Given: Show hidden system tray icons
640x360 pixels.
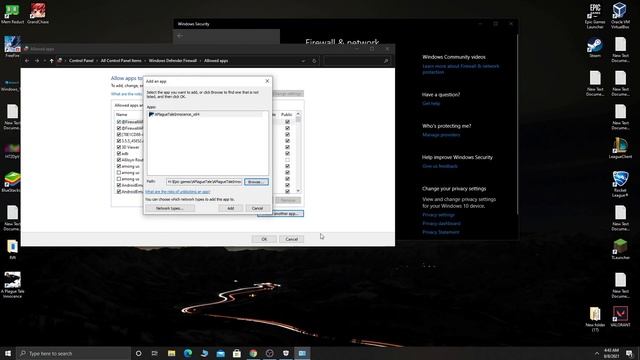Looking at the screenshot, I should click(597, 353).
